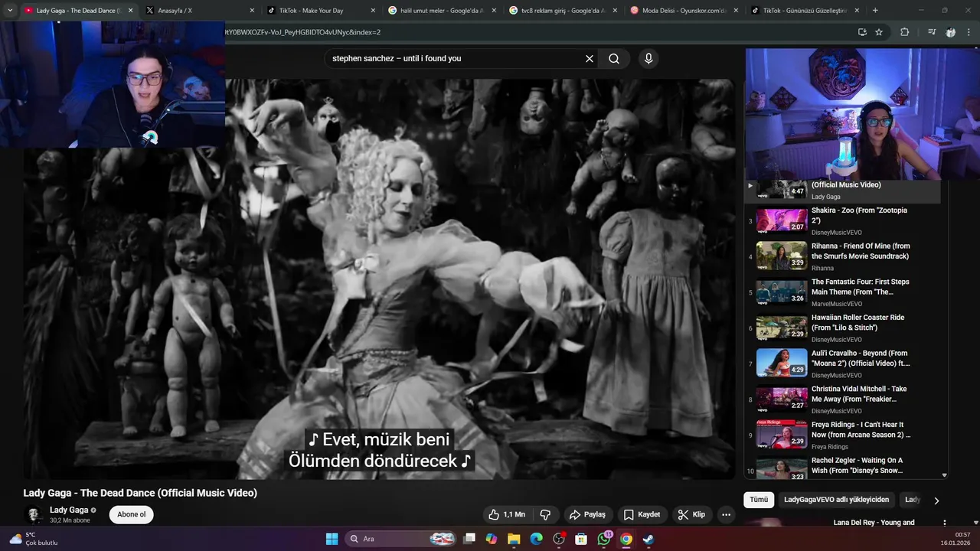Clear the YouTube search box text
Image resolution: width=980 pixels, height=551 pixels.
[590, 58]
